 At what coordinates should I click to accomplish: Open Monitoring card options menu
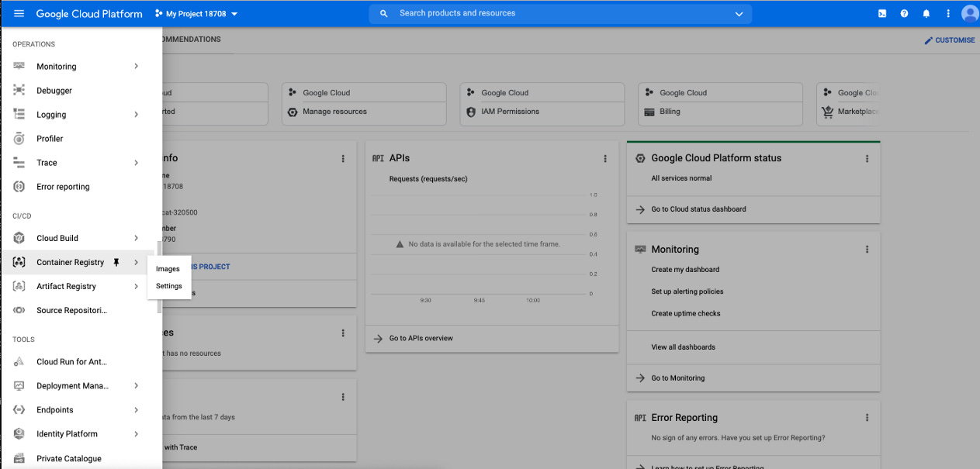pyautogui.click(x=867, y=250)
